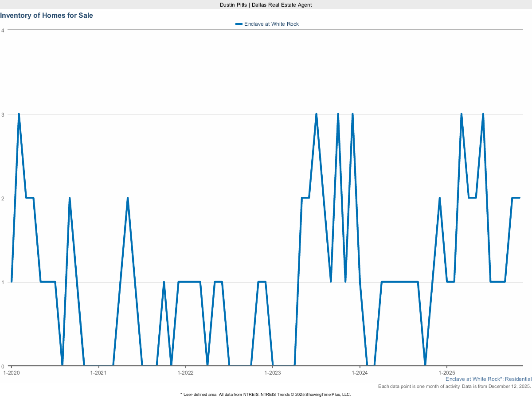Click the blue legend line swatch
Screen dimensions: 532x399
click(x=239, y=24)
